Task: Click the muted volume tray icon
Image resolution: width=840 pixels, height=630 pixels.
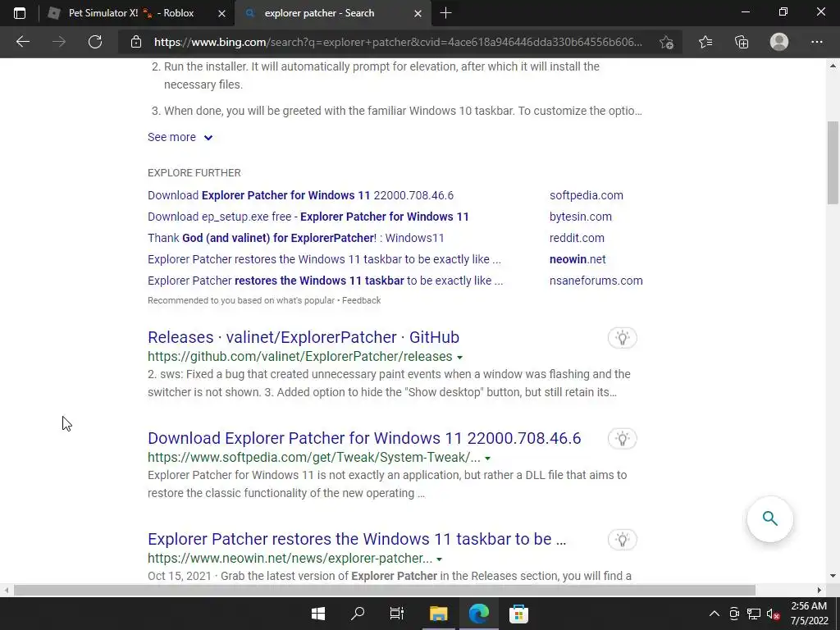Action: [773, 614]
